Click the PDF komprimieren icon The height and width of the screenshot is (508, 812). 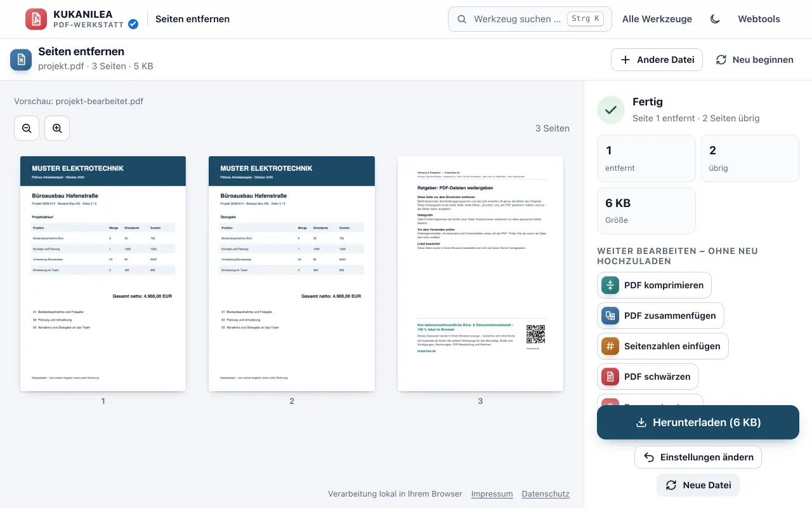pos(610,285)
